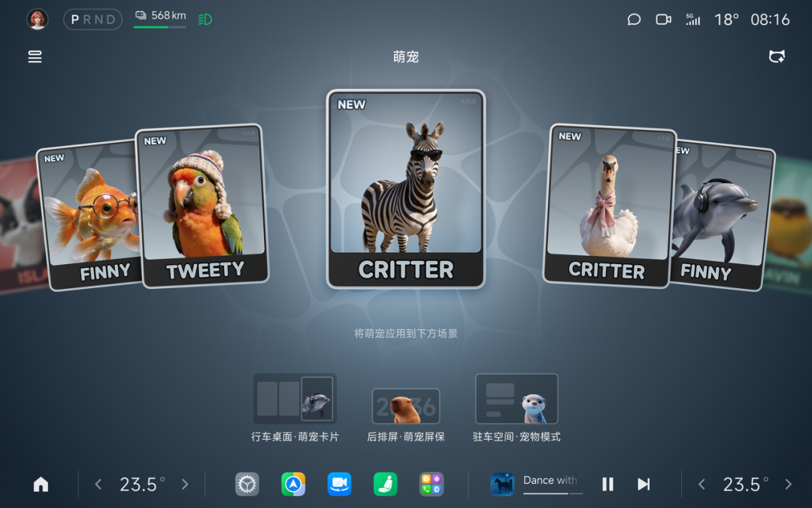Open the app folder icon in dock
This screenshot has width=812, height=508.
(x=432, y=484)
